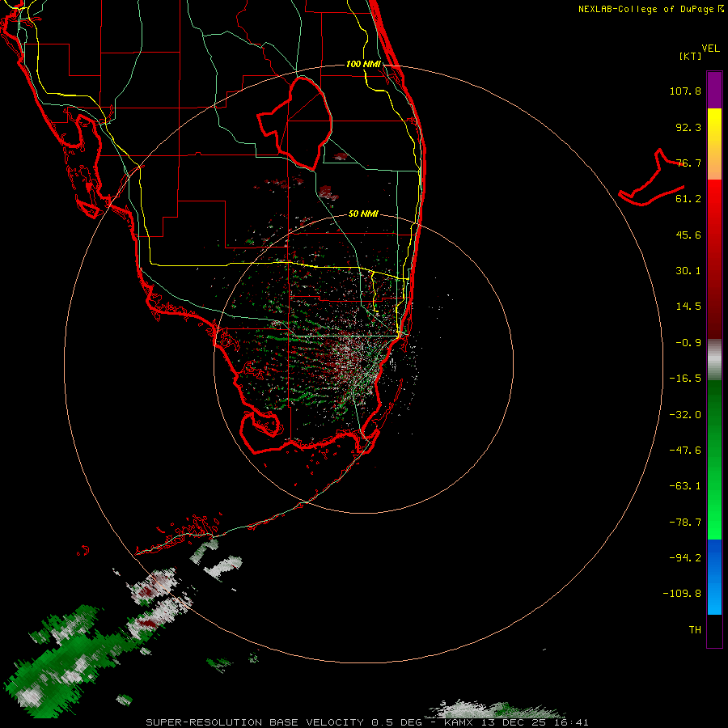
Task: Select the -16.5 legend value
Action: pos(685,379)
